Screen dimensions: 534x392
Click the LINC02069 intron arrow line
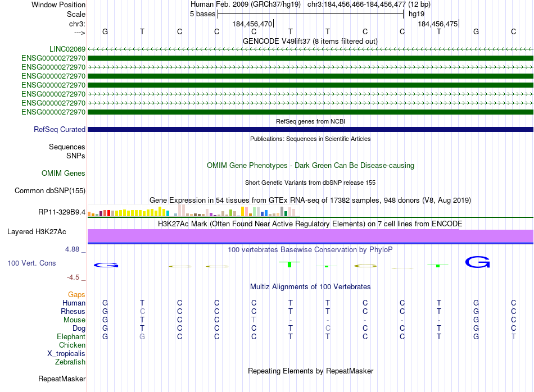click(x=310, y=49)
